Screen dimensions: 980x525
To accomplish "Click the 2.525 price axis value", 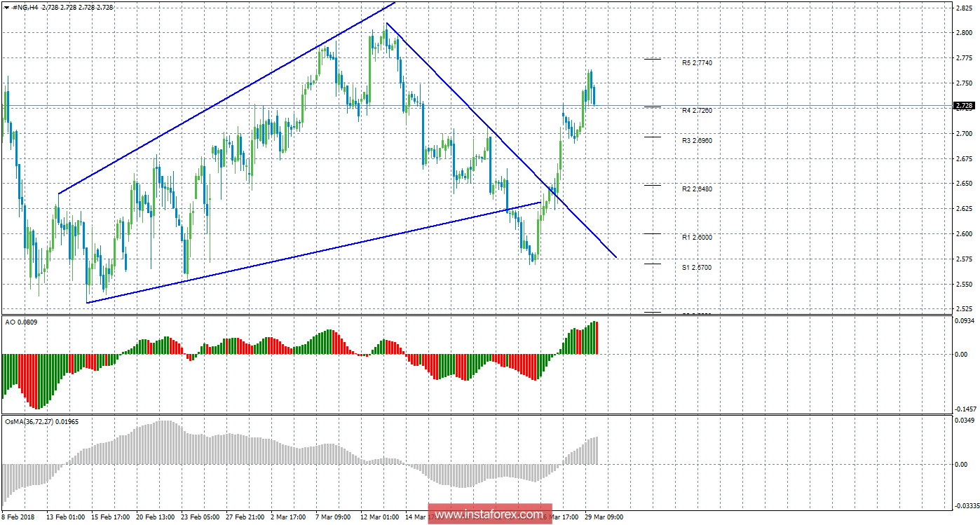I will pyautogui.click(x=963, y=308).
